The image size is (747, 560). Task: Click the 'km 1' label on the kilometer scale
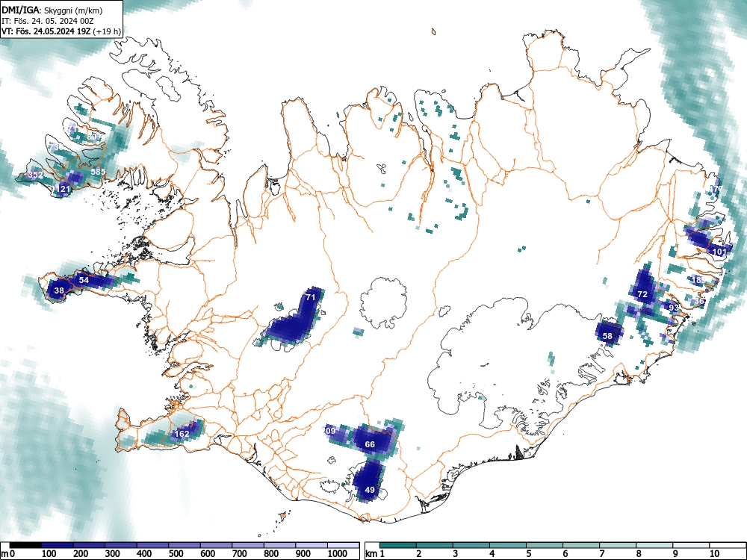(x=375, y=554)
